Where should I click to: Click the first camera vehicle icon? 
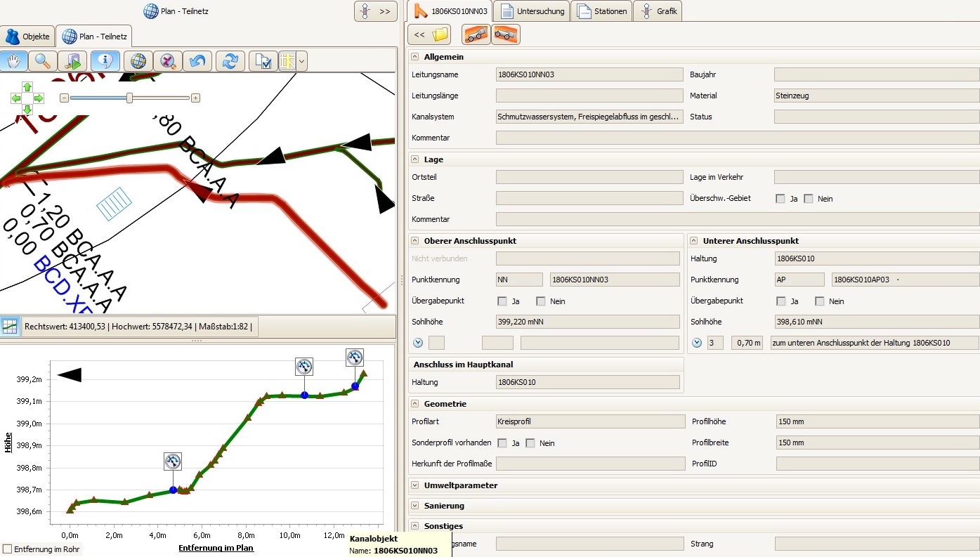(x=476, y=34)
